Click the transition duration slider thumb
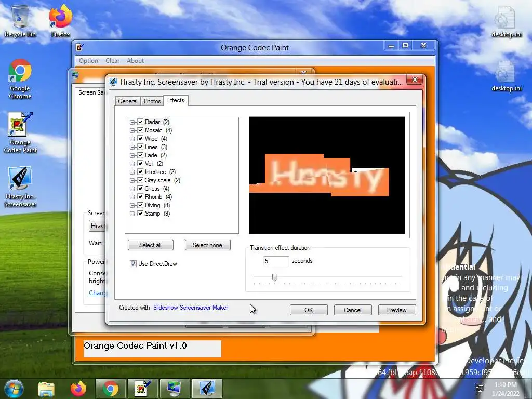 tap(274, 277)
